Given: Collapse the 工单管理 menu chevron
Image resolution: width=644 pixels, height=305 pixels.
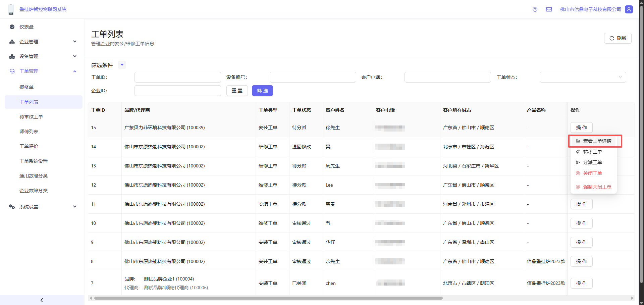Looking at the screenshot, I should pyautogui.click(x=75, y=71).
